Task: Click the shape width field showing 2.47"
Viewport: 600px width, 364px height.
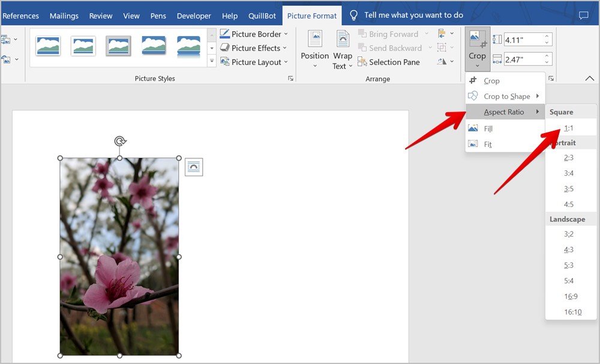Action: coord(523,59)
